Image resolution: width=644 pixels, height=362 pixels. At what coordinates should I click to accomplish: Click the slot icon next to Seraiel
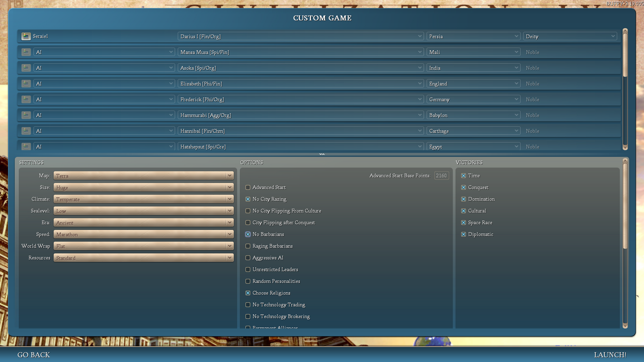(26, 36)
